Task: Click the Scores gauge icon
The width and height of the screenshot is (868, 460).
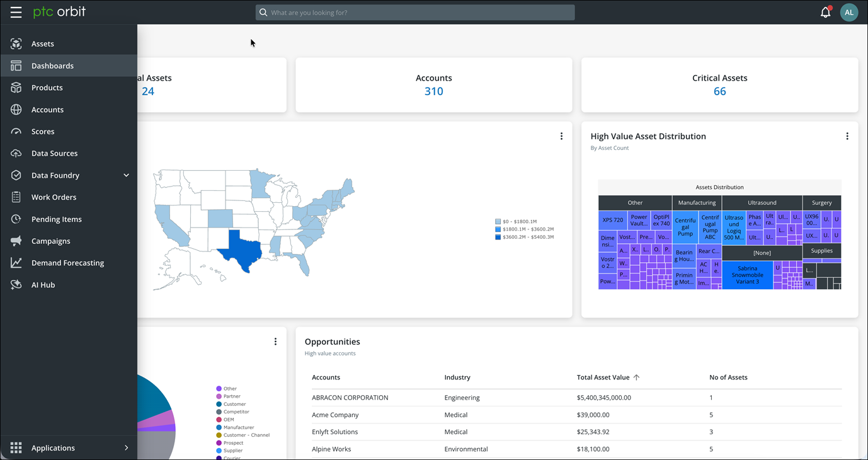Action: click(16, 131)
